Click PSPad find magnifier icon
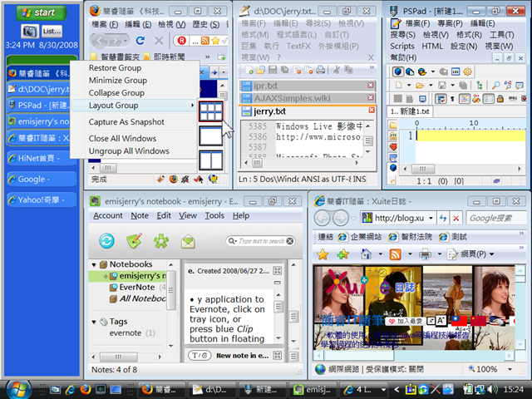Screen dimensions: 532x399 click(495, 85)
